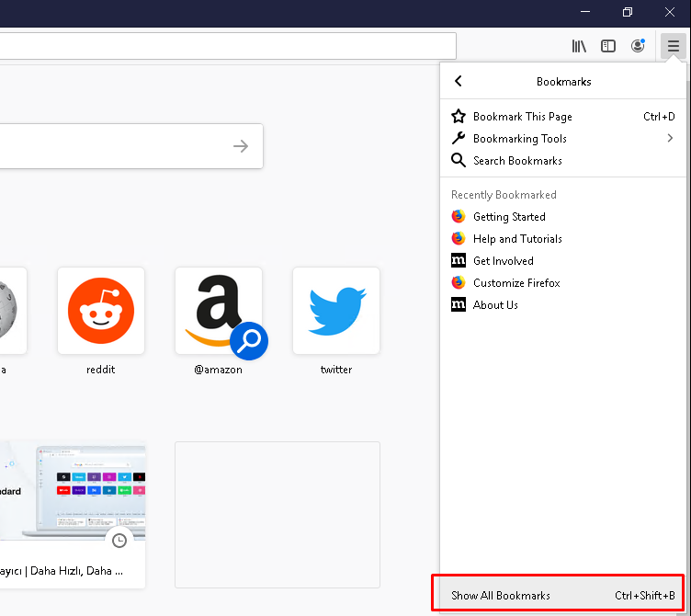Image resolution: width=691 pixels, height=616 pixels.
Task: Open the visited browser highlight card
Action: tap(73, 515)
